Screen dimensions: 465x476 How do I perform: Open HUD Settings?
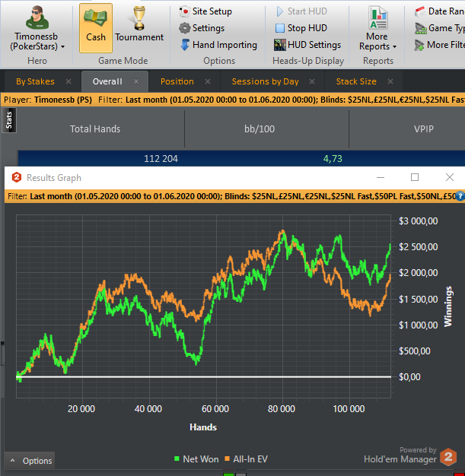pos(307,45)
